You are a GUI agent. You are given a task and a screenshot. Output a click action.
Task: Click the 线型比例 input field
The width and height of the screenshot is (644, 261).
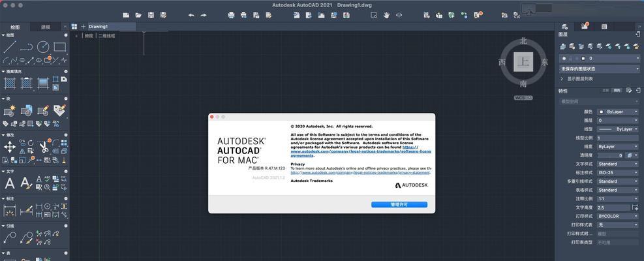tap(618, 138)
